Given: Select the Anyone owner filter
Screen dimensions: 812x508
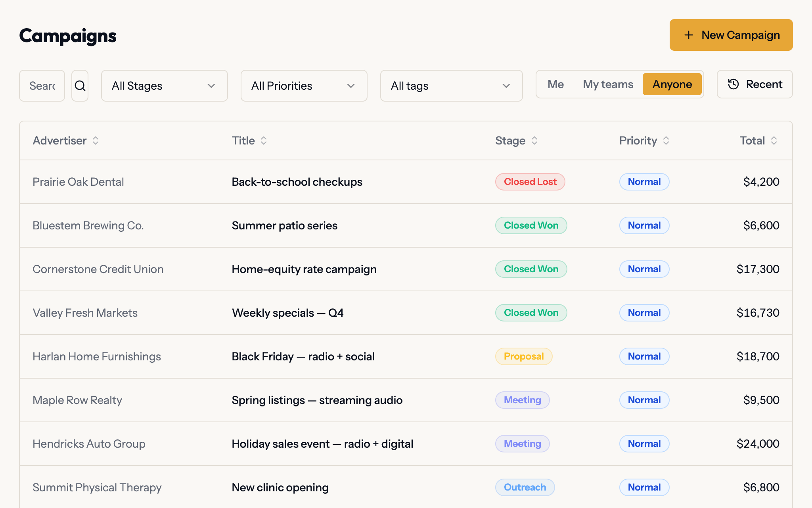Looking at the screenshot, I should click(x=672, y=84).
